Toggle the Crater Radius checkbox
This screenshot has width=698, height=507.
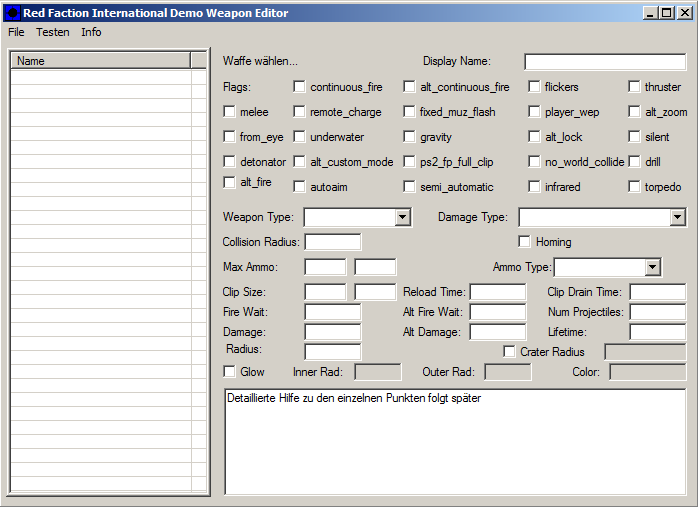[510, 351]
